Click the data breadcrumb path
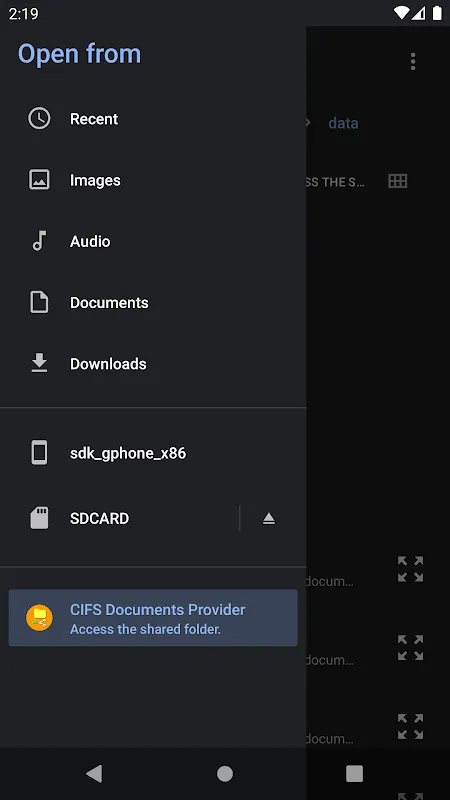 (343, 123)
